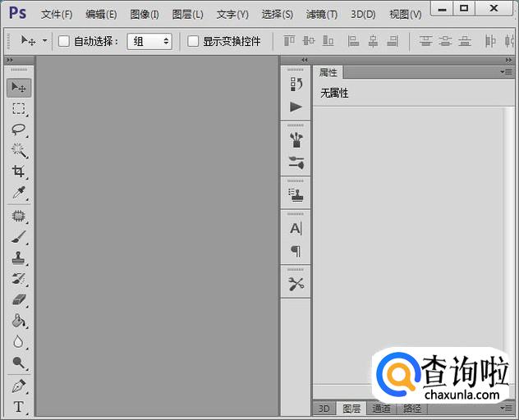Select the Paint Bucket tool
This screenshot has height=420, width=519.
pos(19,321)
